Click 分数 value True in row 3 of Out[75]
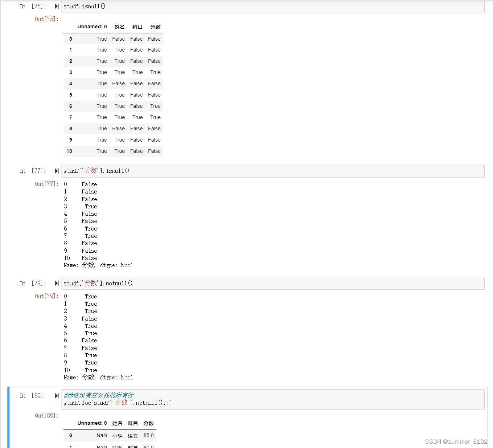Image resolution: width=493 pixels, height=448 pixels. click(155, 72)
